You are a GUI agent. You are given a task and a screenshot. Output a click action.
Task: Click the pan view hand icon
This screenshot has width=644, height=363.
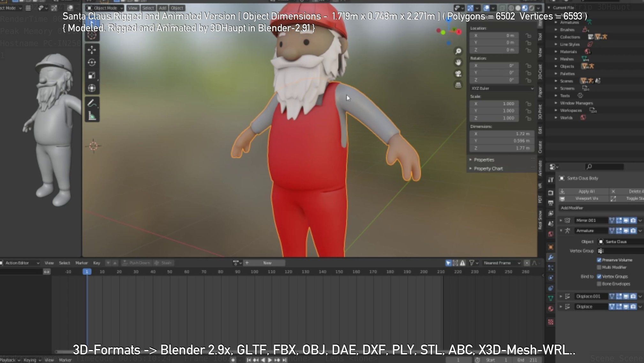(x=458, y=62)
